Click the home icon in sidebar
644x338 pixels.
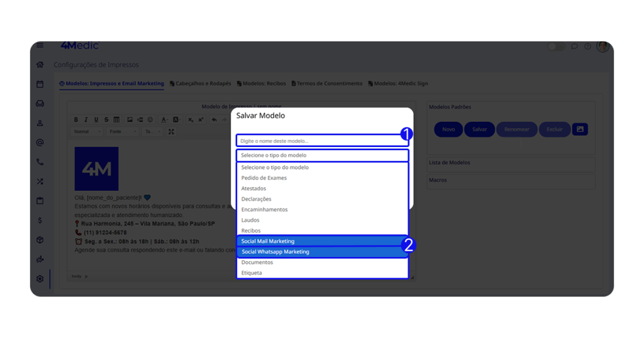click(40, 65)
